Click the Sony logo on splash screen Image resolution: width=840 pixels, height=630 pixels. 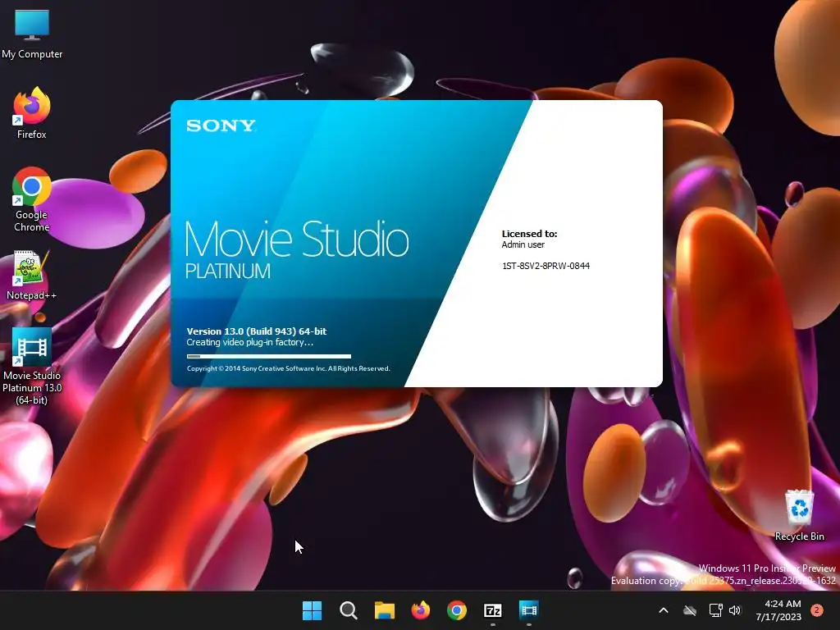click(221, 126)
